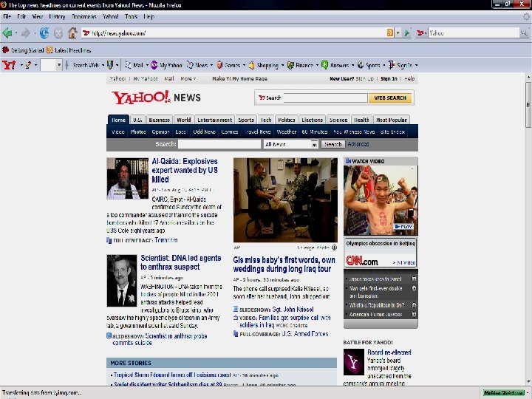The image size is (532, 399).
Task: Reload the page with the Refresh icon
Action: coord(44,33)
